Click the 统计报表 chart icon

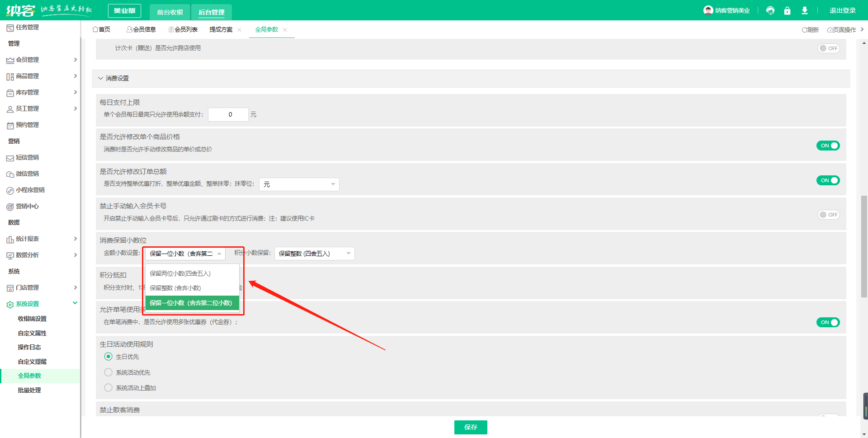point(10,239)
